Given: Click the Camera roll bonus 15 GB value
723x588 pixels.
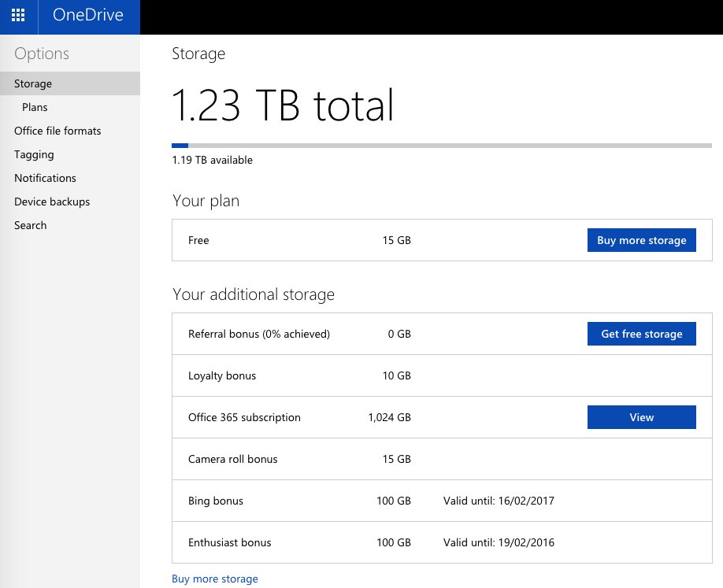Looking at the screenshot, I should point(396,459).
